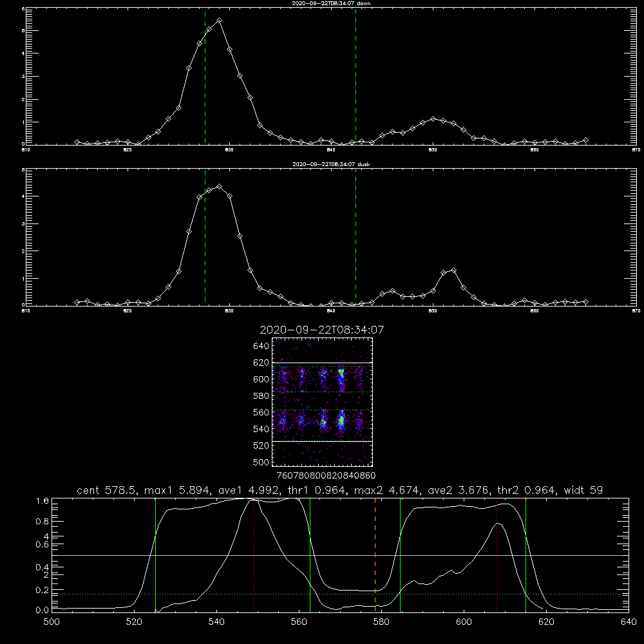
Task: Click the orange dashed center line at 578.5
Action: pyautogui.click(x=375, y=554)
